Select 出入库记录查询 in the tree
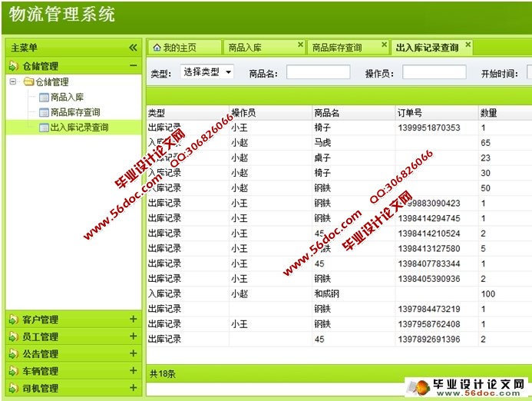The width and height of the screenshot is (532, 401). pyautogui.click(x=79, y=128)
